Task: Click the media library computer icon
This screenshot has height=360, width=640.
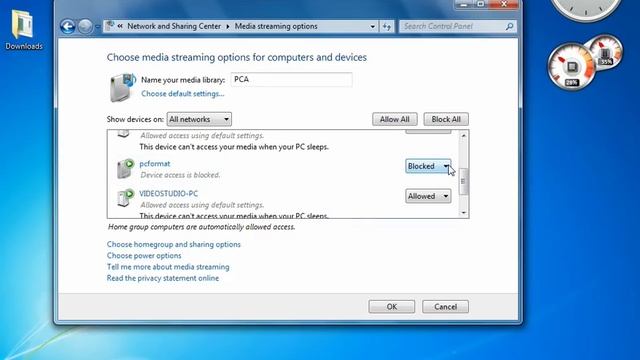Action: pyautogui.click(x=122, y=87)
